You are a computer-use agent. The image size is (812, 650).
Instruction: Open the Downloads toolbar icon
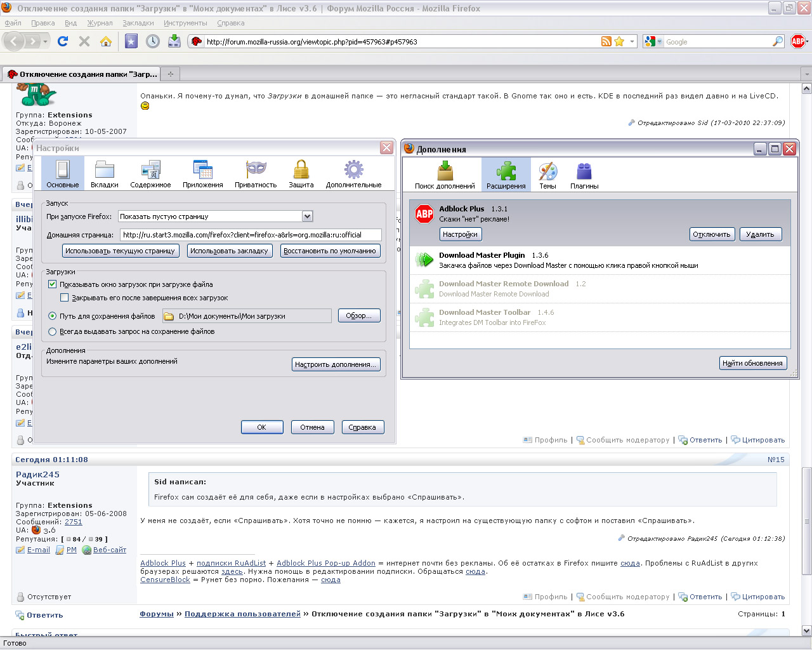pyautogui.click(x=174, y=41)
